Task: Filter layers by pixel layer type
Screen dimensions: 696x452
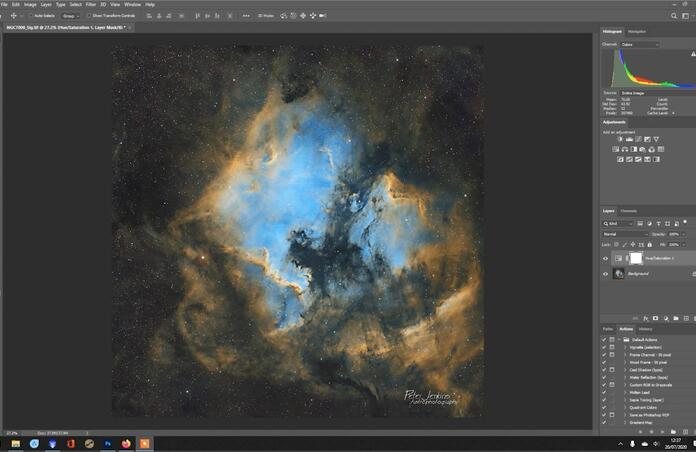Action: 640,224
